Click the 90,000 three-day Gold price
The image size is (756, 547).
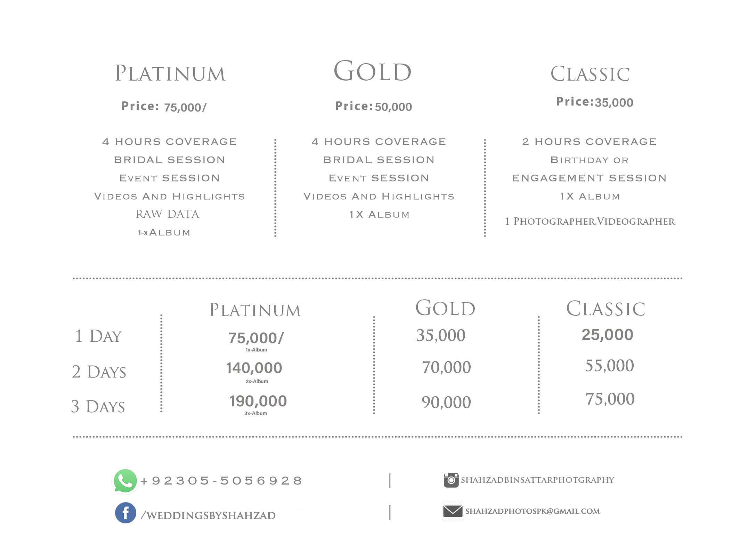coord(446,402)
